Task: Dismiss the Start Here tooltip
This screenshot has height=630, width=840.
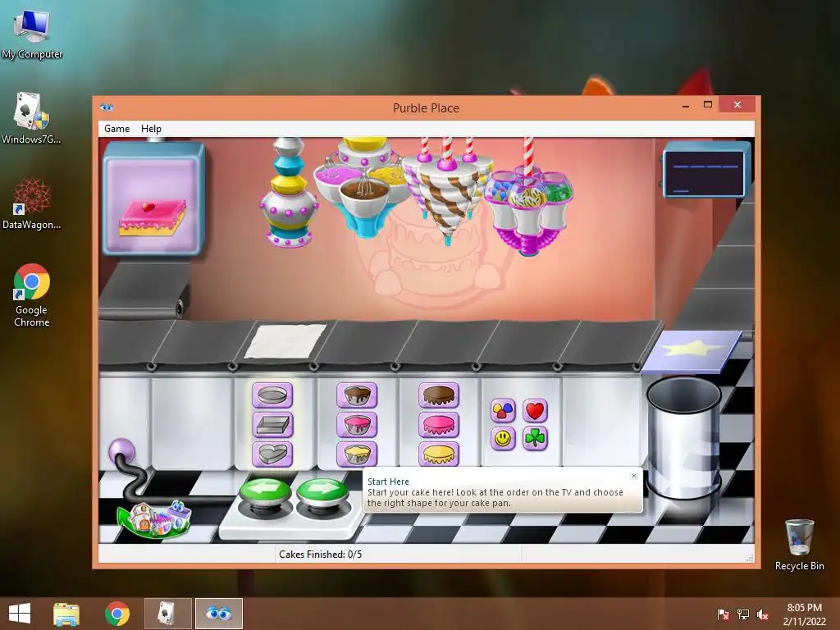Action: pos(634,476)
